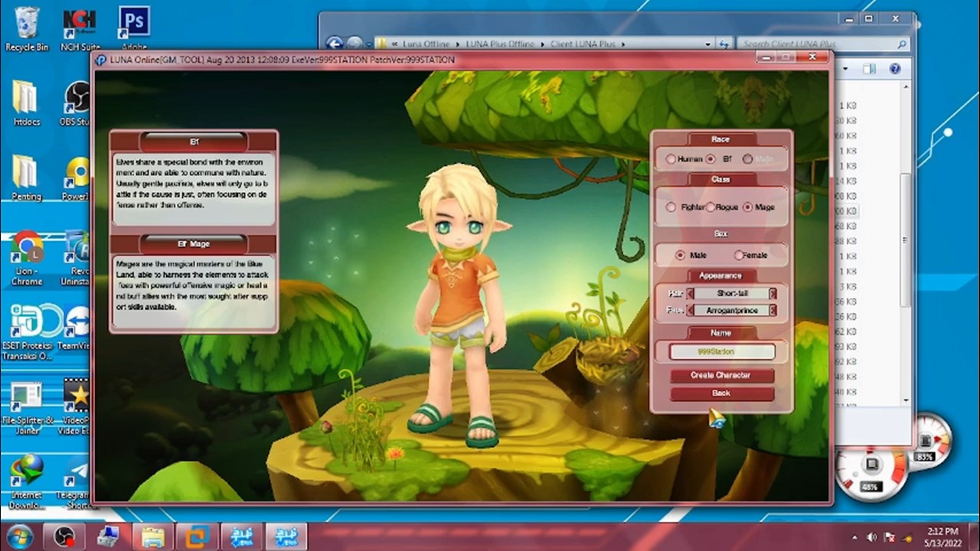Open Explorer view options dropdown arrow
980x551 pixels.
tap(846, 69)
